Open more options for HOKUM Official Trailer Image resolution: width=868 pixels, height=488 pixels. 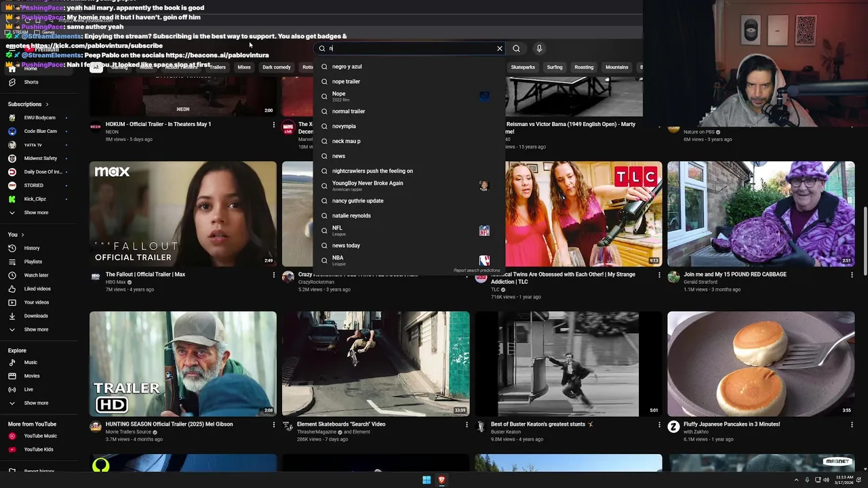tap(274, 125)
